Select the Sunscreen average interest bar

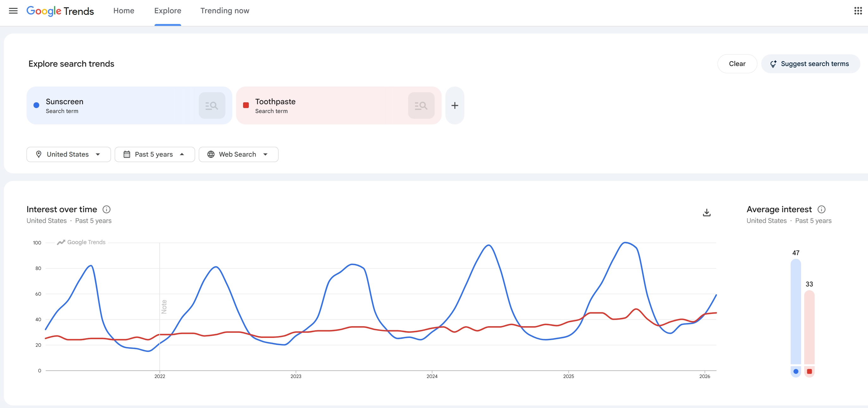pos(796,313)
